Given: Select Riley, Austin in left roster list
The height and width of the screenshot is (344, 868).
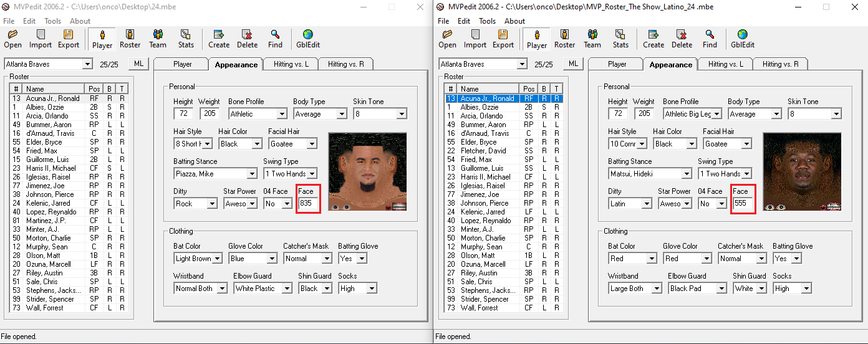Looking at the screenshot, I should (x=68, y=273).
